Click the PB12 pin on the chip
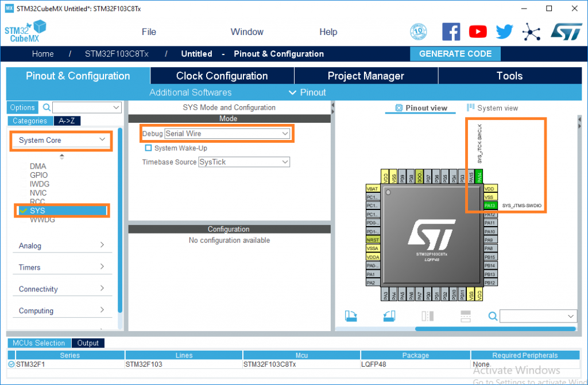588x385 pixels. [x=490, y=283]
